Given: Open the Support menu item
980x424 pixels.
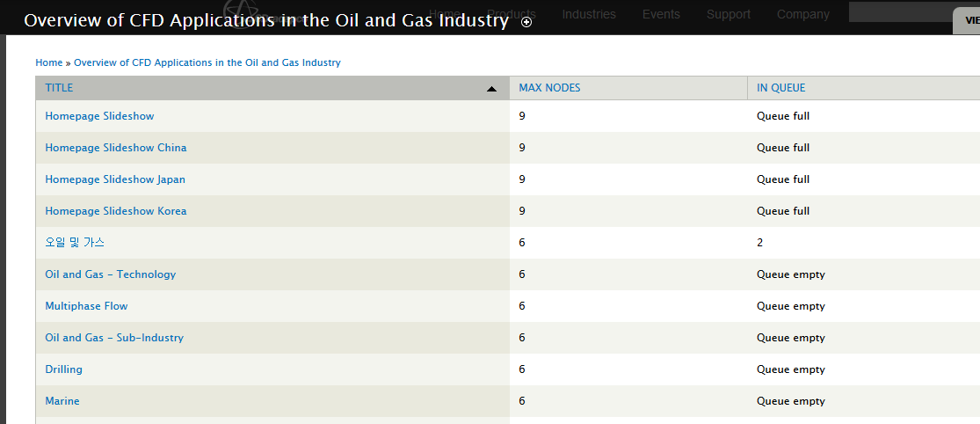Looking at the screenshot, I should (729, 14).
